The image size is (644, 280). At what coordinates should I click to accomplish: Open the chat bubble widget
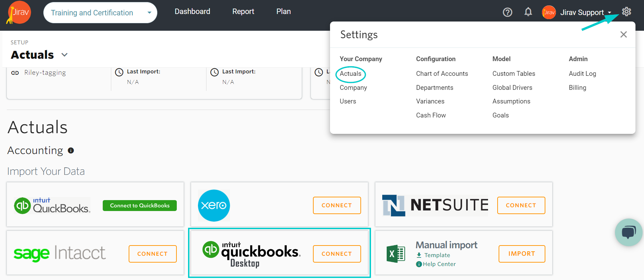pyautogui.click(x=629, y=233)
